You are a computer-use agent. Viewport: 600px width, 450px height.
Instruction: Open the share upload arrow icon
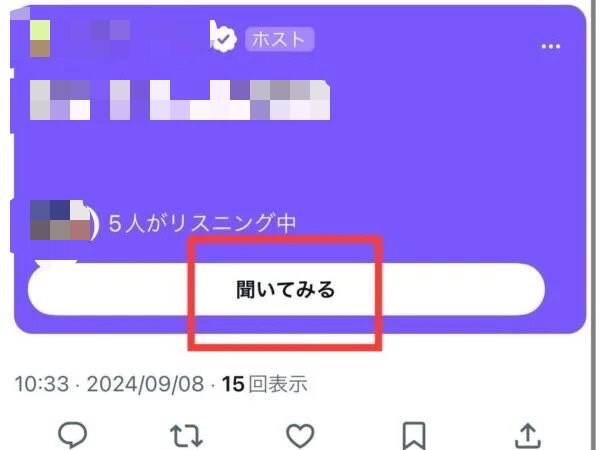(528, 435)
